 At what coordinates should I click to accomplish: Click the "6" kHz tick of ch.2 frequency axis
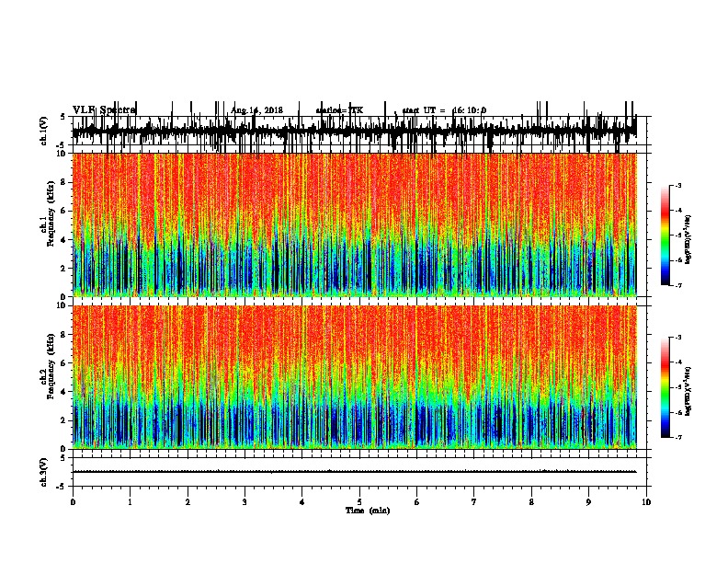[x=64, y=362]
